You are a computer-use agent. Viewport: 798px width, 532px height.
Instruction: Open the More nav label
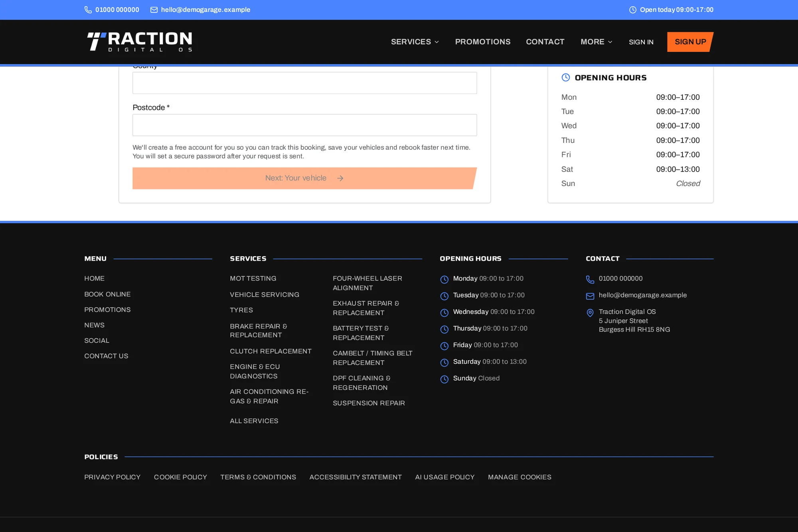[593, 42]
